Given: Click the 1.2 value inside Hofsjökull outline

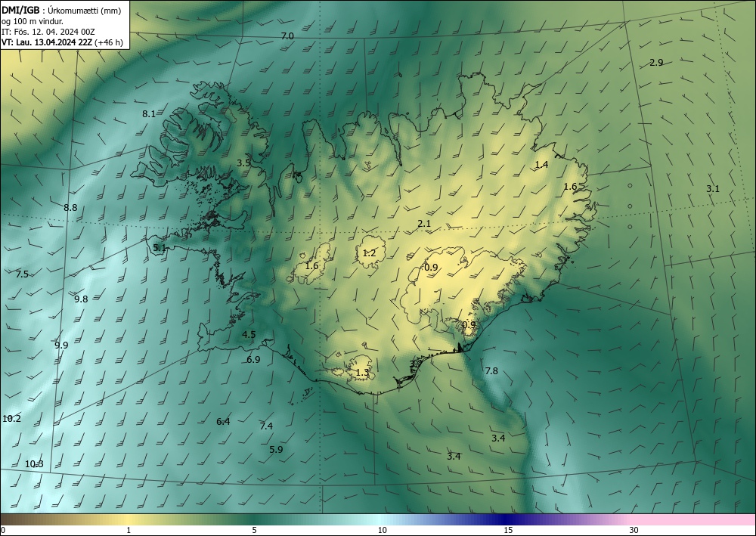Looking at the screenshot, I should click(x=369, y=253).
